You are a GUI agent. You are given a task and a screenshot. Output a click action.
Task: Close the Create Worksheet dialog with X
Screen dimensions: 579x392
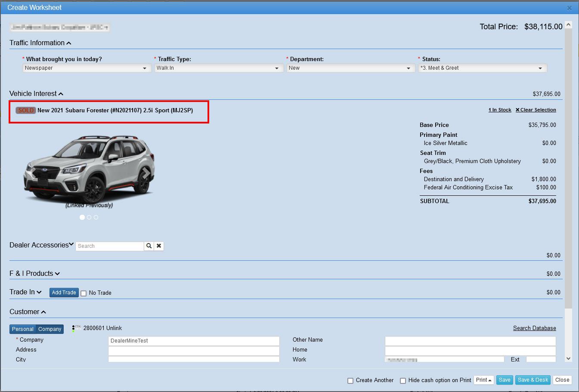(569, 8)
